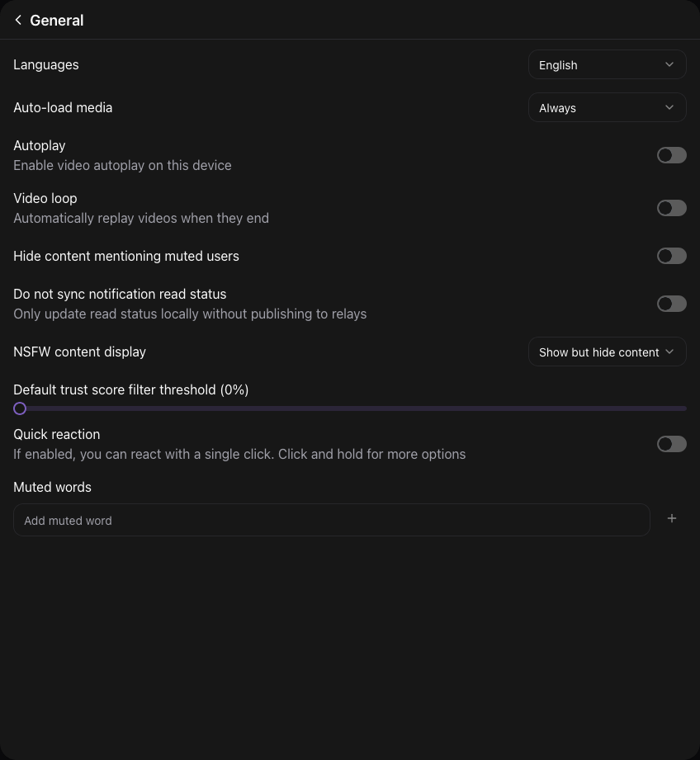
Task: Click the chevron arrow in the English language box
Action: click(x=669, y=64)
